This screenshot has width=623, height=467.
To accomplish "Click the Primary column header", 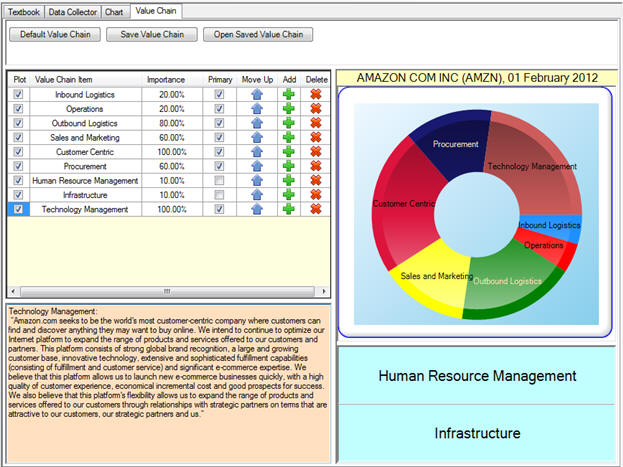I will pyautogui.click(x=220, y=79).
